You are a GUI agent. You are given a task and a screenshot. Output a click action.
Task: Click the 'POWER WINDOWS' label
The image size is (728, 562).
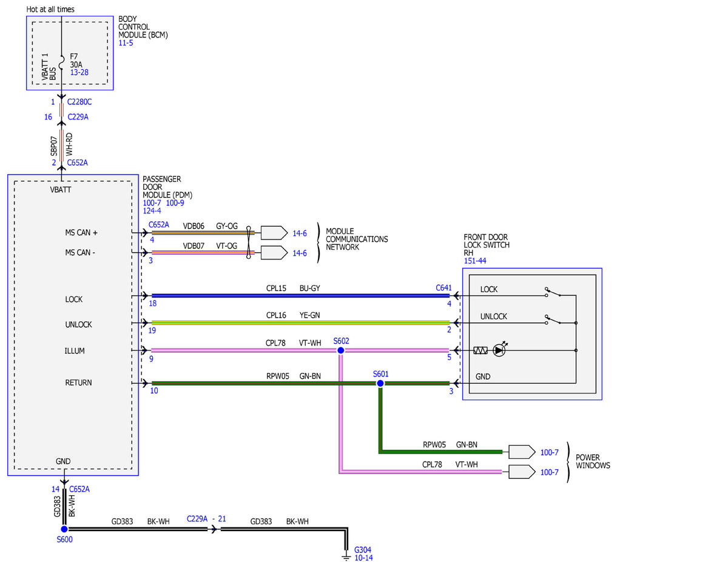point(593,461)
